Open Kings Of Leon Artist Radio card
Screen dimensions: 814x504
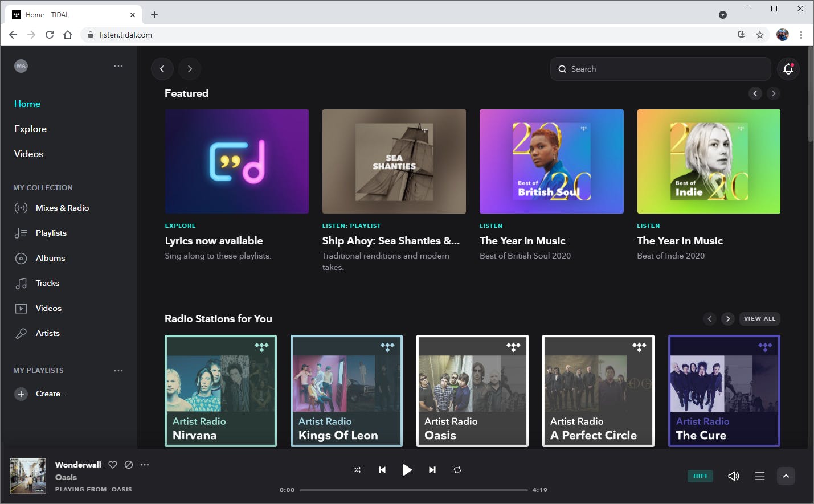pyautogui.click(x=347, y=391)
